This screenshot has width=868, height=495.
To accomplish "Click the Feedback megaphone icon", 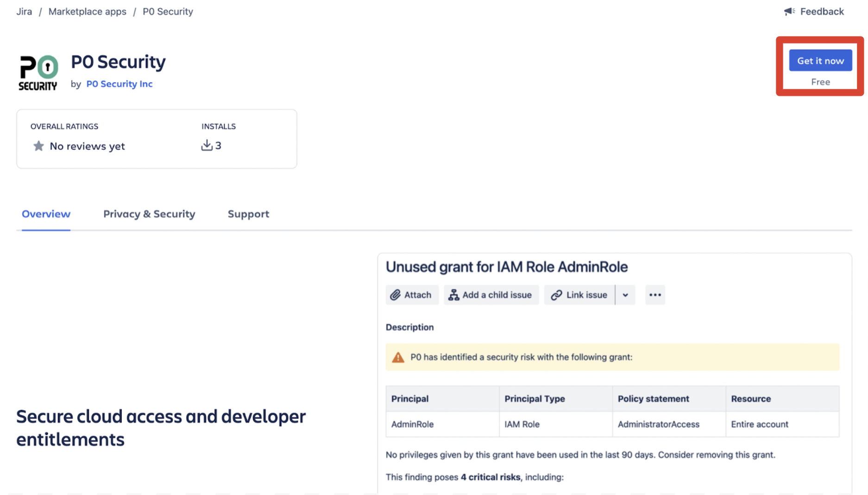I will 789,12.
